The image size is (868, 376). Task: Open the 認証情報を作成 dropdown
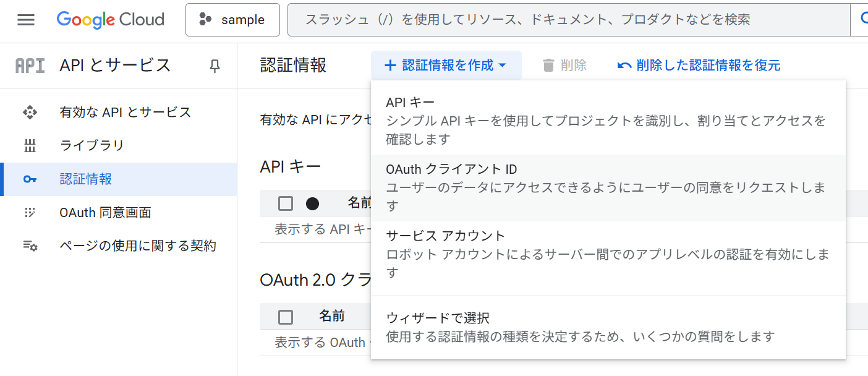(x=446, y=65)
